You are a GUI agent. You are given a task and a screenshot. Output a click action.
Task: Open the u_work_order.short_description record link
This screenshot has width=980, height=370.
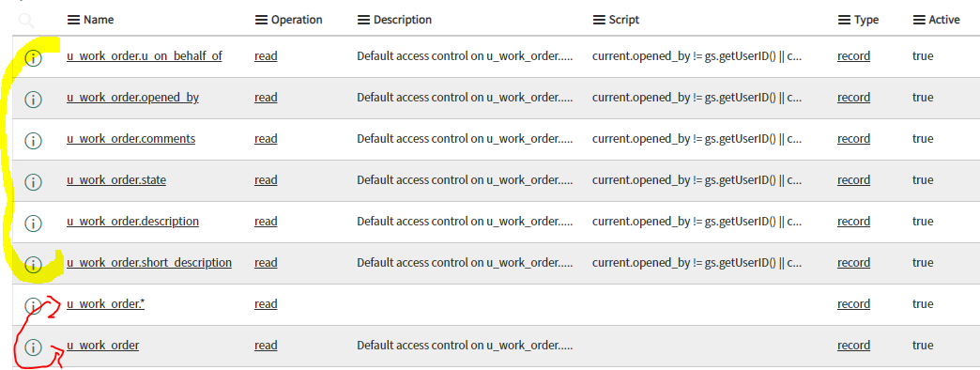tap(149, 263)
